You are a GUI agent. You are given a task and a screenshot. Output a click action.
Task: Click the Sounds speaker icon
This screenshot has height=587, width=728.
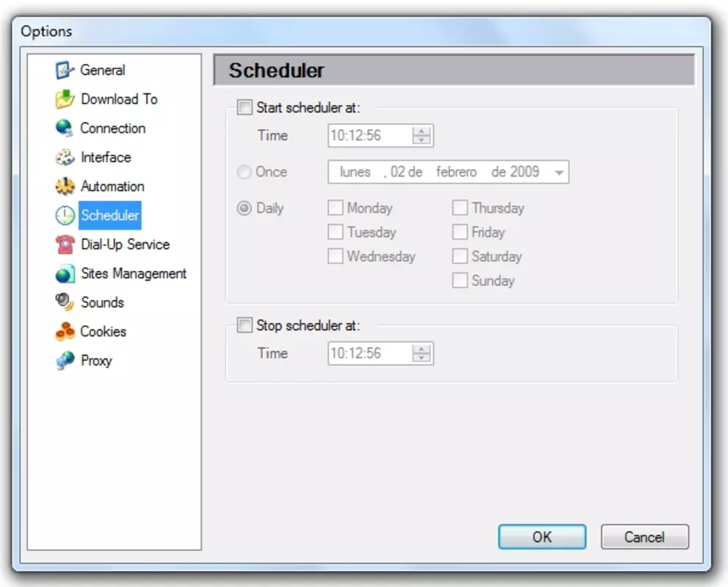pyautogui.click(x=65, y=302)
